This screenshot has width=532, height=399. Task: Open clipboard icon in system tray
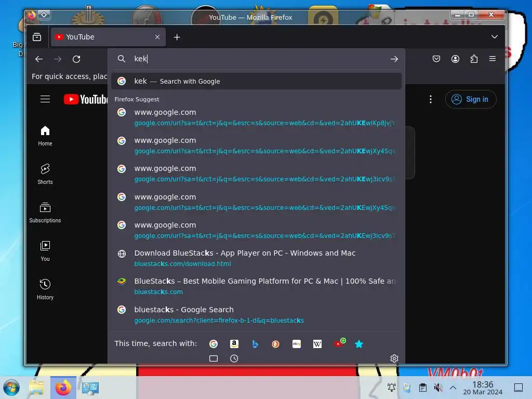(423, 388)
